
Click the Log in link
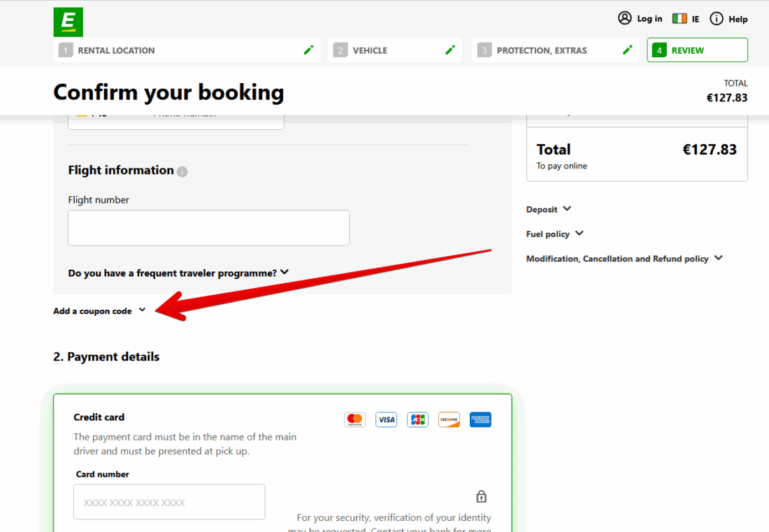(x=649, y=19)
